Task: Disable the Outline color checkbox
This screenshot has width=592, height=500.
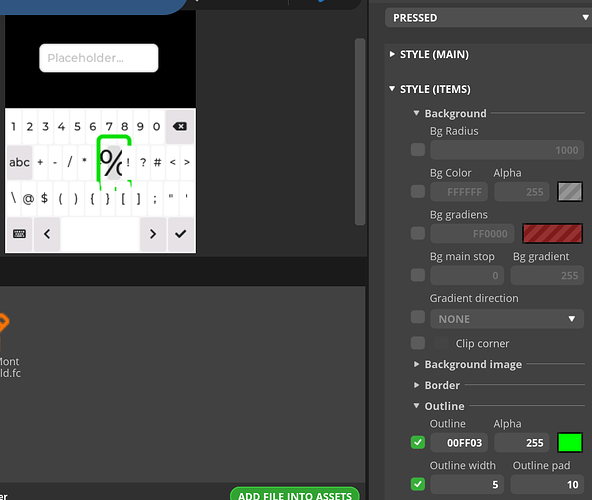Action: 418,442
